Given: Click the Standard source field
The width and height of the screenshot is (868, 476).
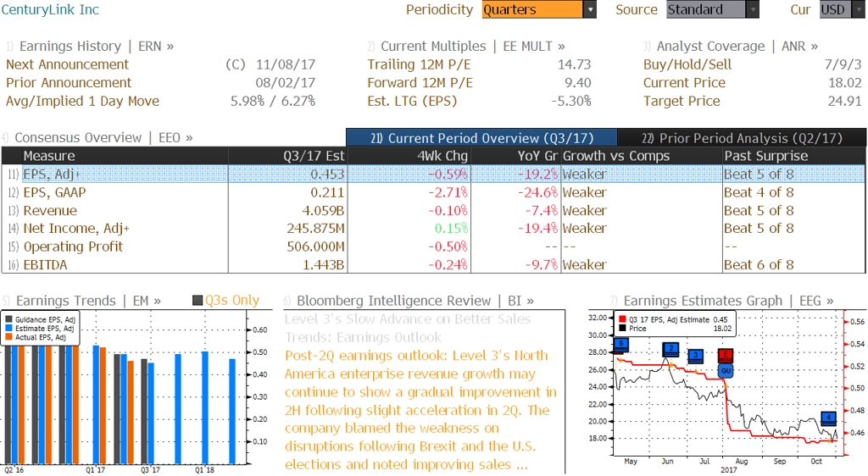Looking at the screenshot, I should coord(706,9).
